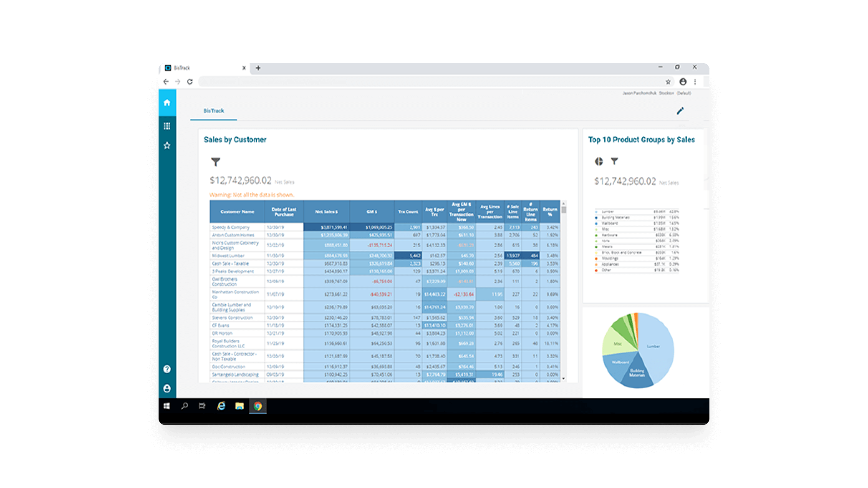Image resolution: width=868 pixels, height=488 pixels.
Task: Click Mouldings legend entry
Action: coord(637,259)
